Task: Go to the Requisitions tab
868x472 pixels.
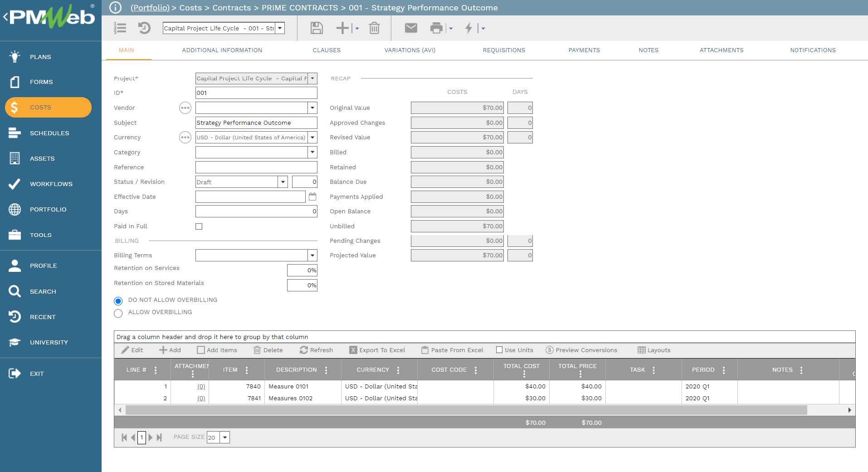Action: point(504,50)
